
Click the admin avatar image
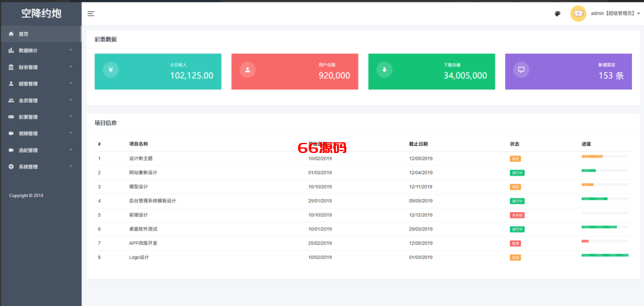[578, 14]
